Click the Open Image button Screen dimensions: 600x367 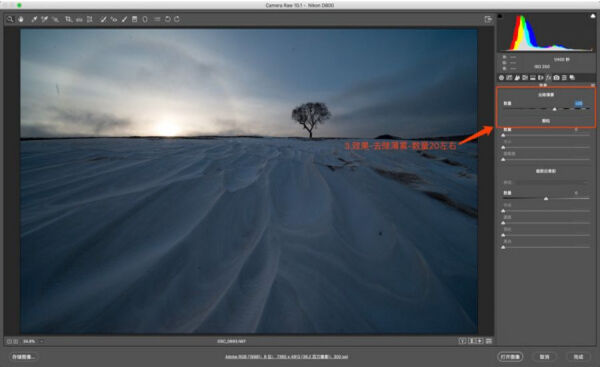510,357
